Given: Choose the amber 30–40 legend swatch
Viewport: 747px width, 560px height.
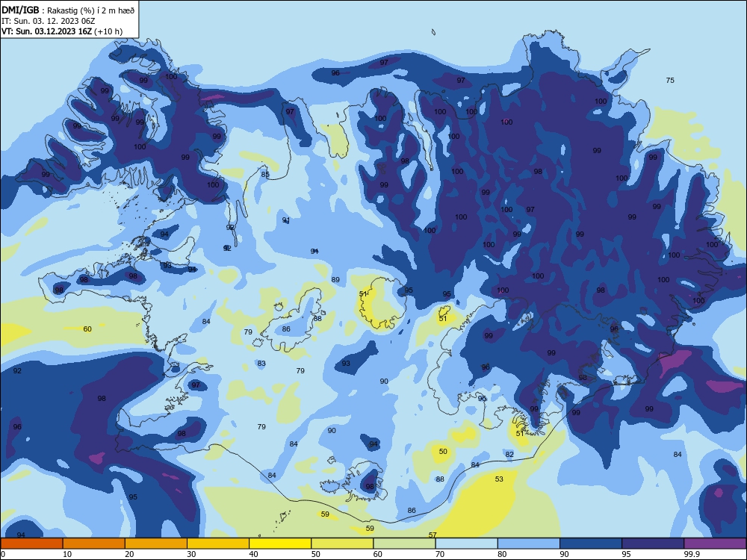Looking at the screenshot, I should coord(218,544).
